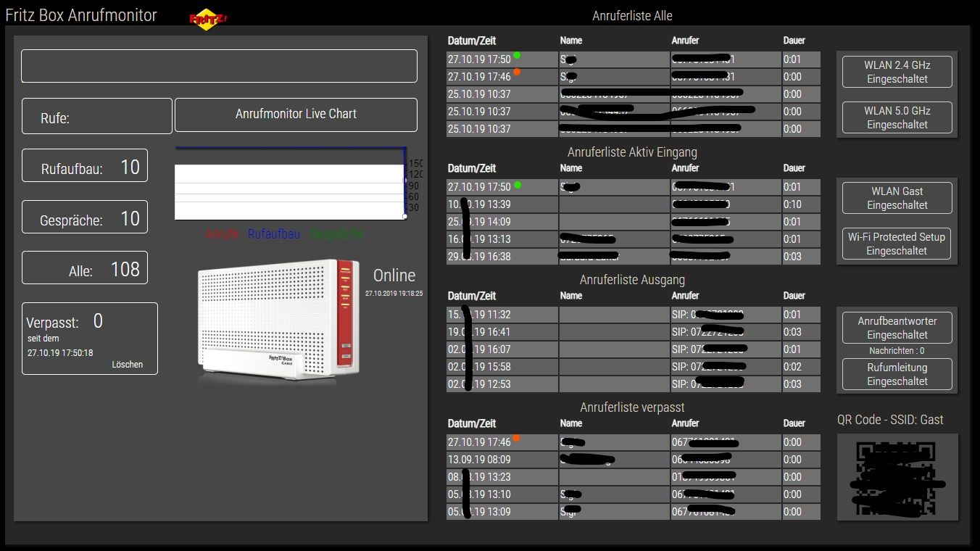Select missed call row 13.09.19 08:09
Image resolution: width=980 pixels, height=551 pixels.
(x=634, y=460)
